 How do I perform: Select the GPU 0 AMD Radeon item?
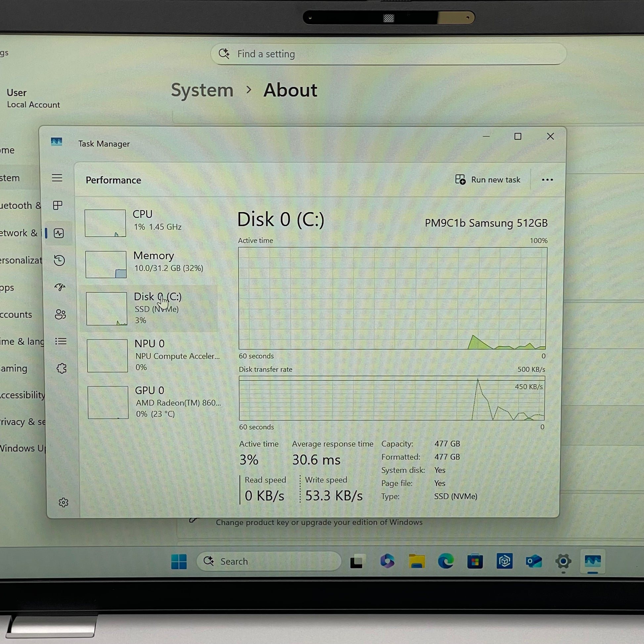[x=152, y=402]
